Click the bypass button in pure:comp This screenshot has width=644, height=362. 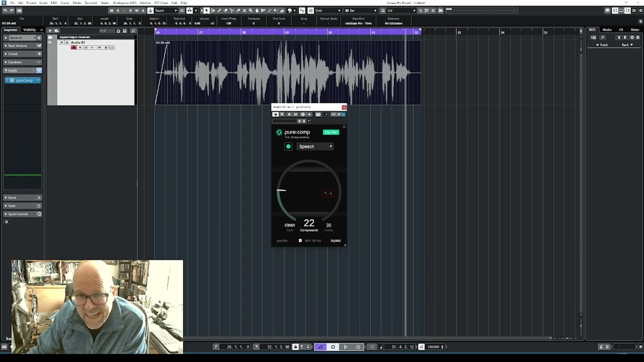pos(336,241)
